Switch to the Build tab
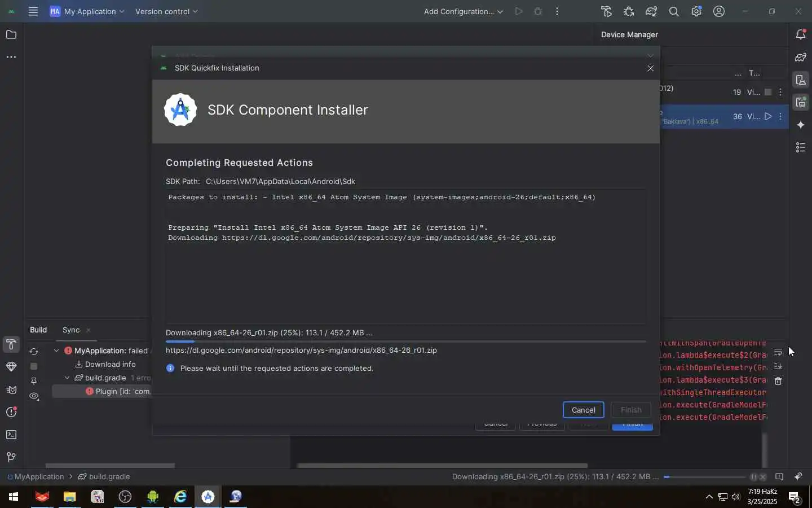This screenshot has height=508, width=812. pos(38,330)
